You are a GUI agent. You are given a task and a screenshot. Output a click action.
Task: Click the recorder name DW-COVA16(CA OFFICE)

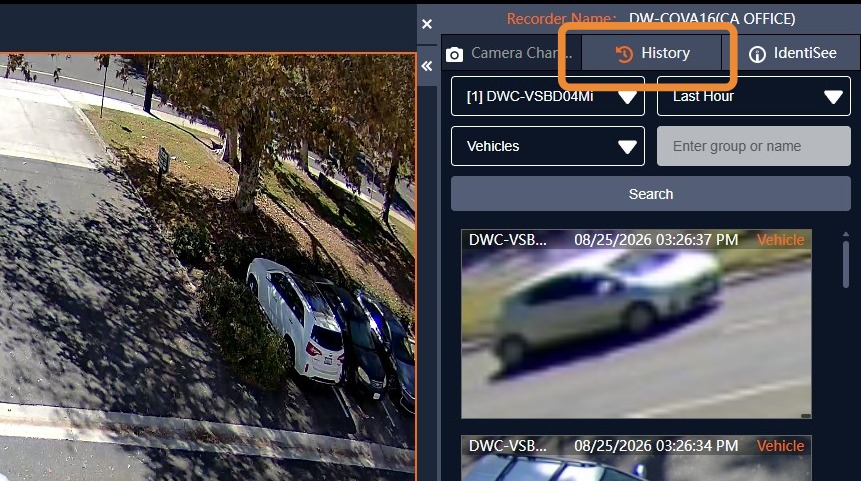click(x=712, y=19)
